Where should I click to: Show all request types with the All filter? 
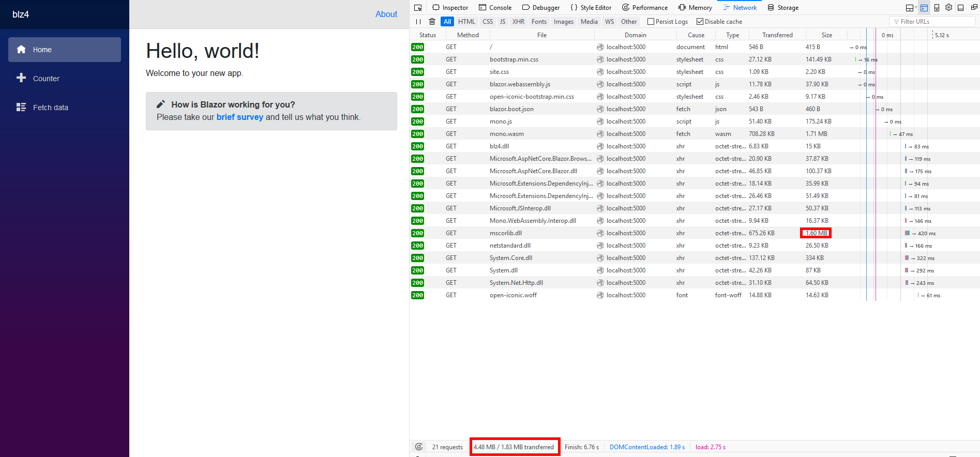[447, 22]
